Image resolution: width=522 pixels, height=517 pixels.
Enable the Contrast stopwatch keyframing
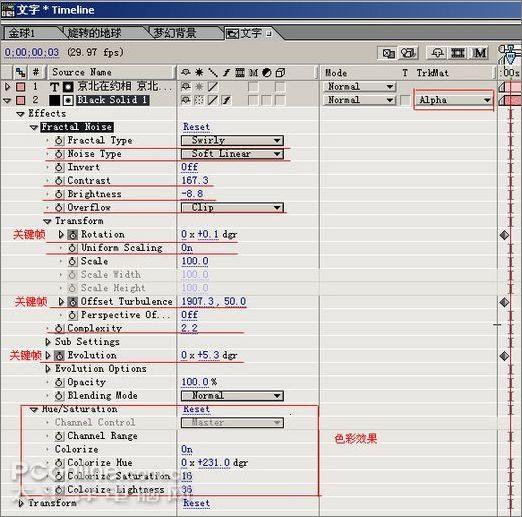[59, 181]
